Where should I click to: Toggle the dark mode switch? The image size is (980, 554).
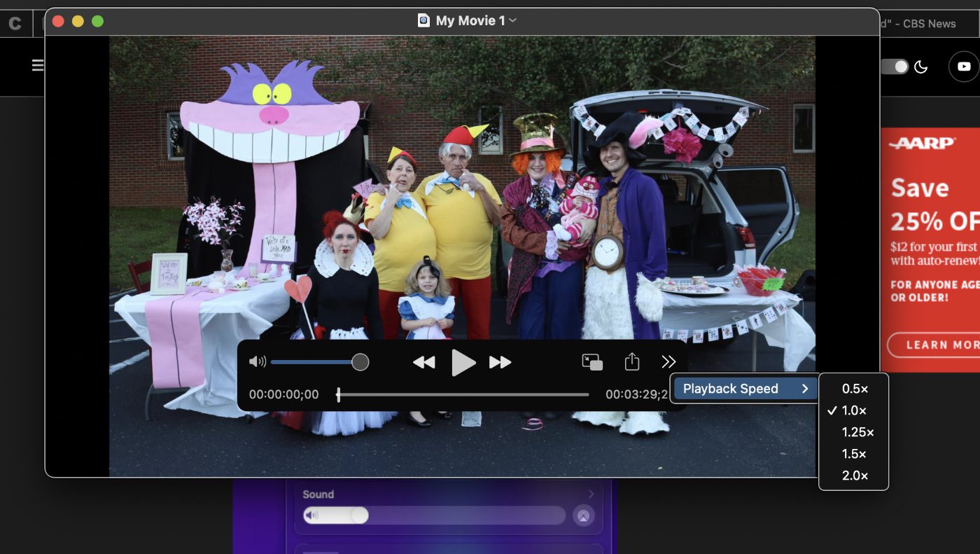pos(895,67)
